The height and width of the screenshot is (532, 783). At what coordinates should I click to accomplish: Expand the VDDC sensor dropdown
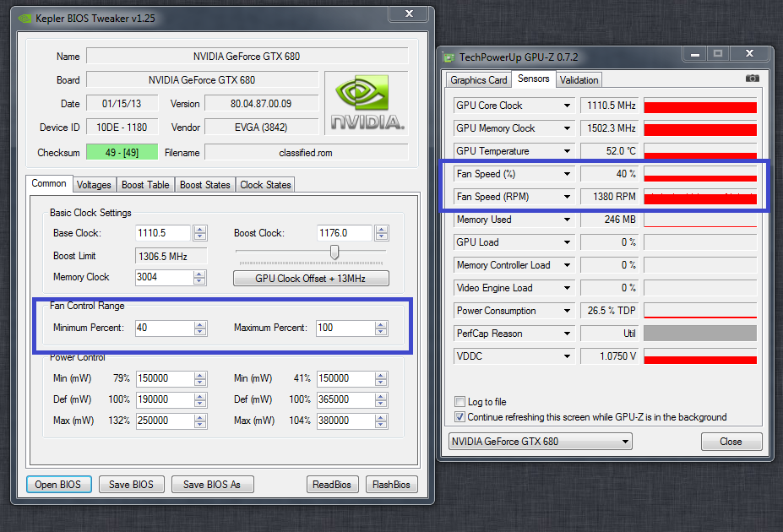point(567,356)
